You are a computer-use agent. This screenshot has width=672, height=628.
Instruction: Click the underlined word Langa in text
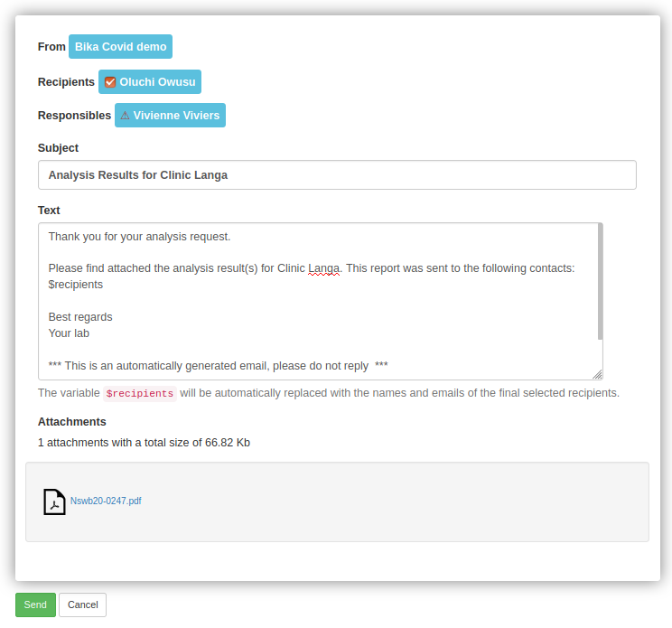click(x=324, y=268)
